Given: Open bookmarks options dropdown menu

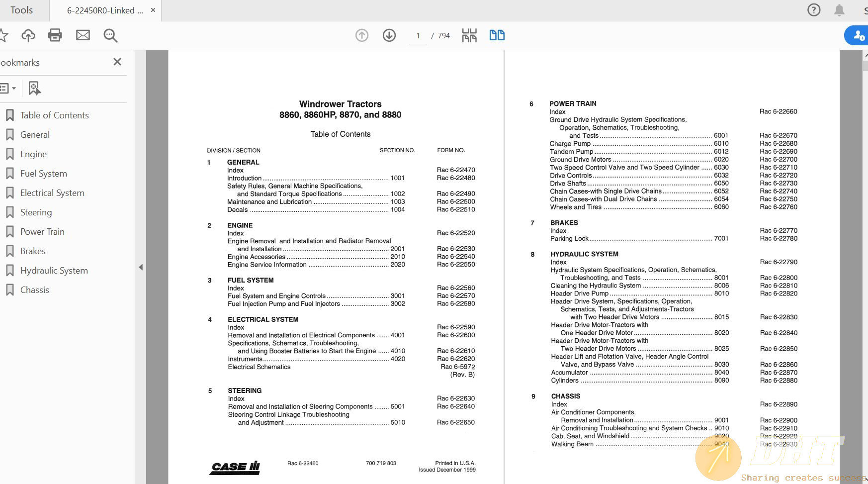Looking at the screenshot, I should pyautogui.click(x=7, y=88).
